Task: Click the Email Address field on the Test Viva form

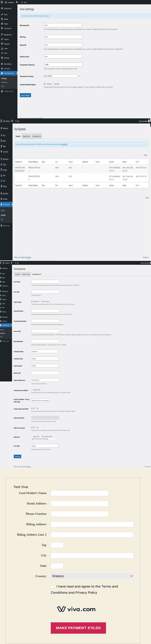Action: (x=80, y=503)
